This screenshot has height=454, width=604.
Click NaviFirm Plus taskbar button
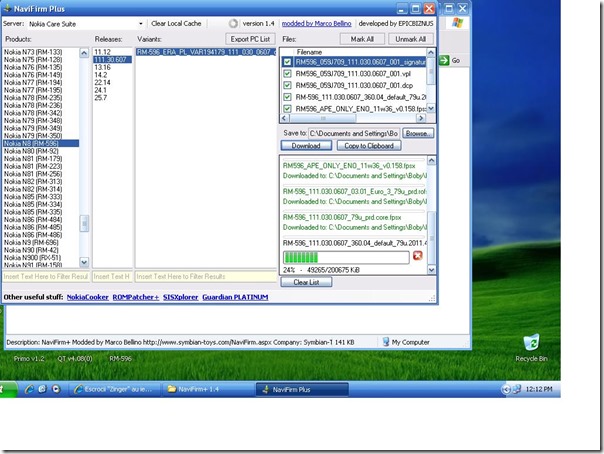click(302, 389)
